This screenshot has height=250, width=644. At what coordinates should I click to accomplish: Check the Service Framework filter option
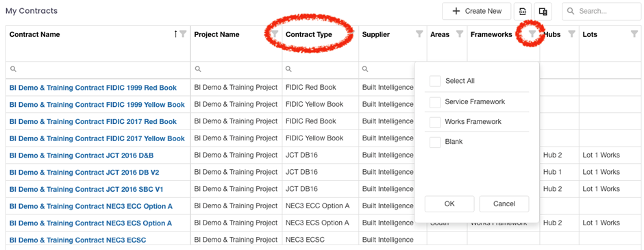pyautogui.click(x=435, y=102)
